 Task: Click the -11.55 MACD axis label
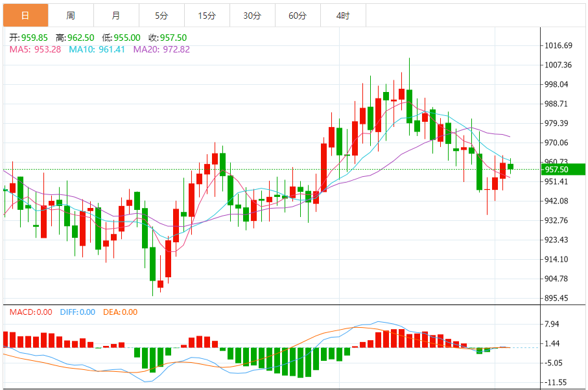[556, 382]
